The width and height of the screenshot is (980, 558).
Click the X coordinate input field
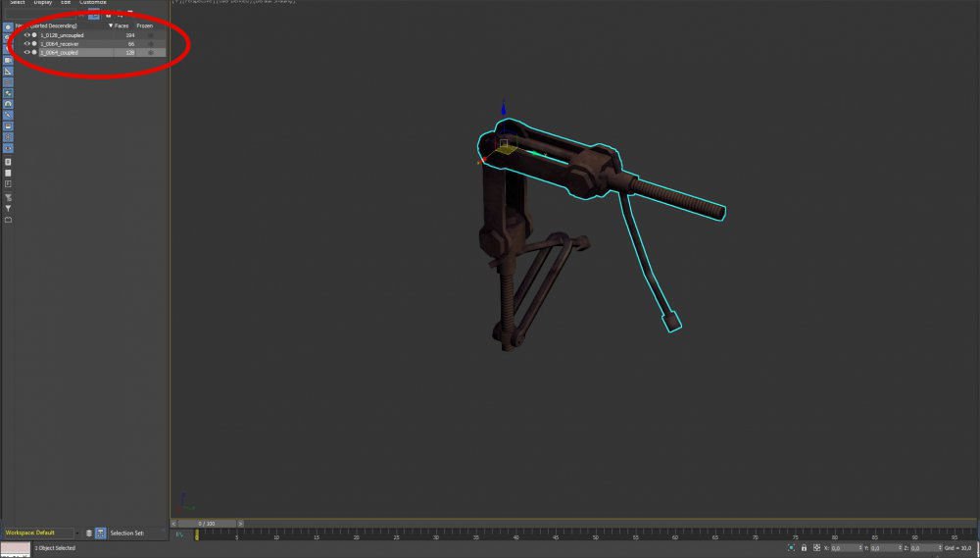pos(847,548)
